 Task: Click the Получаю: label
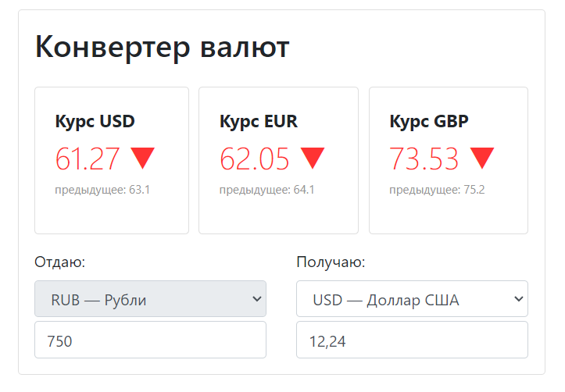[331, 262]
